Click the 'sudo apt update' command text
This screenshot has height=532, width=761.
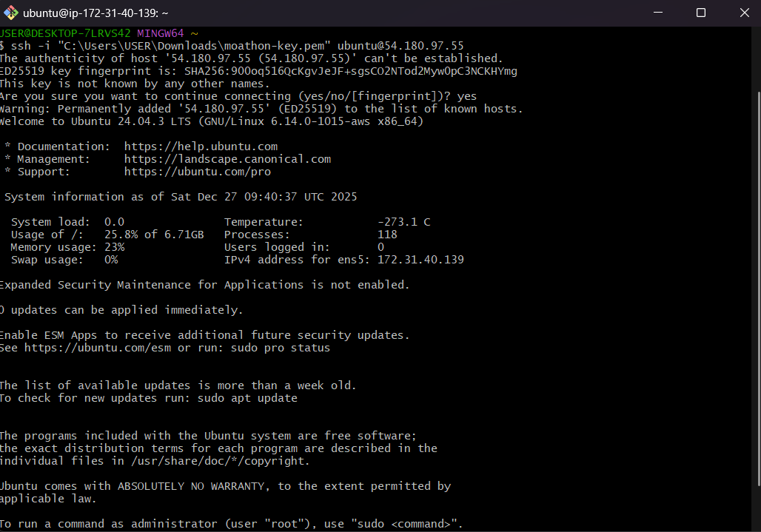pos(247,398)
